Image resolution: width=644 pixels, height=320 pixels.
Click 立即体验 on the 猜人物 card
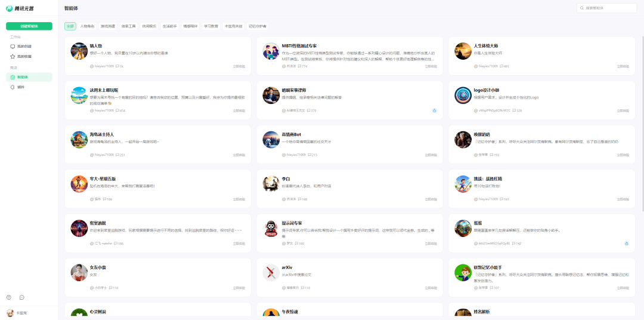tap(239, 66)
